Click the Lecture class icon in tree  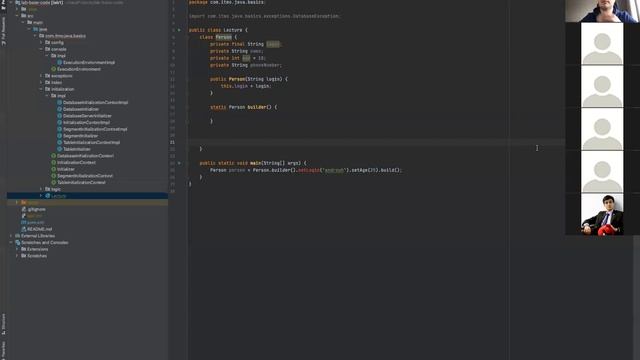coord(48,196)
